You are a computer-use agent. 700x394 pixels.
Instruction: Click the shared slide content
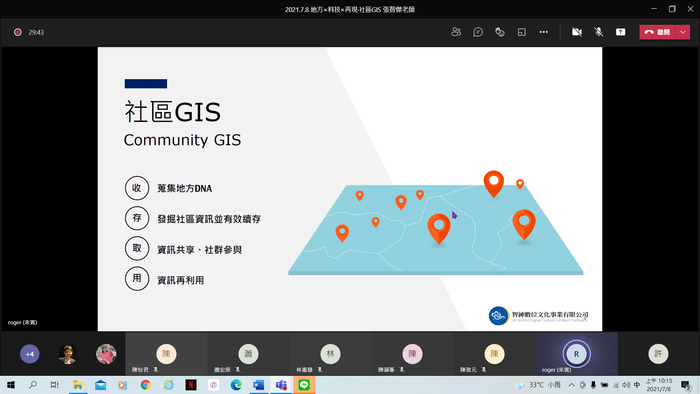350,189
